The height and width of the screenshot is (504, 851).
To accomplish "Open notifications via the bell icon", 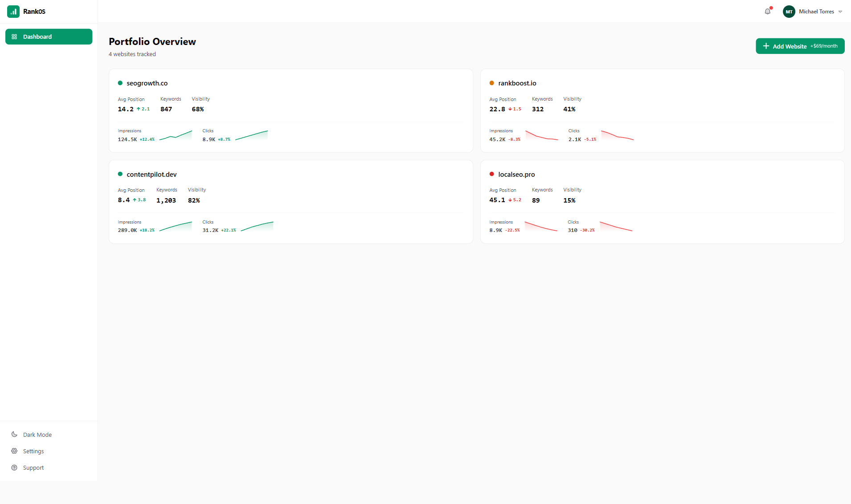I will (768, 11).
